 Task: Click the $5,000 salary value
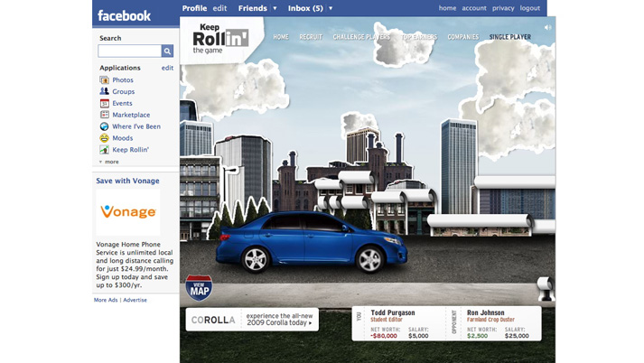pos(418,336)
